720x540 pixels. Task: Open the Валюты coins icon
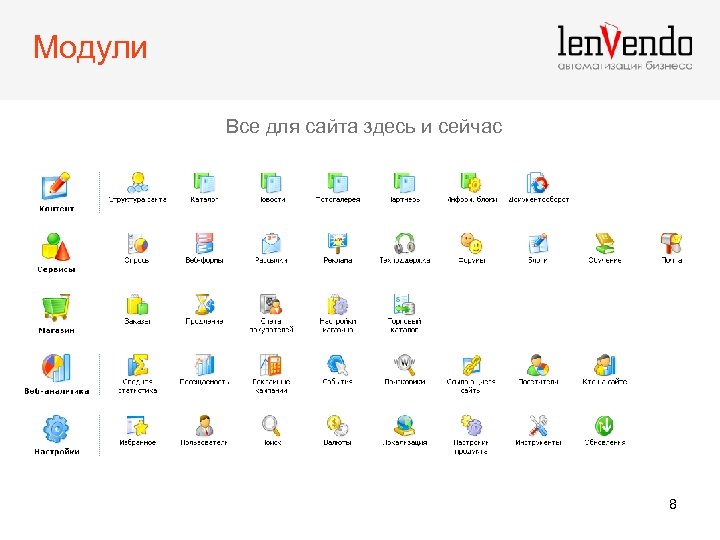[338, 425]
